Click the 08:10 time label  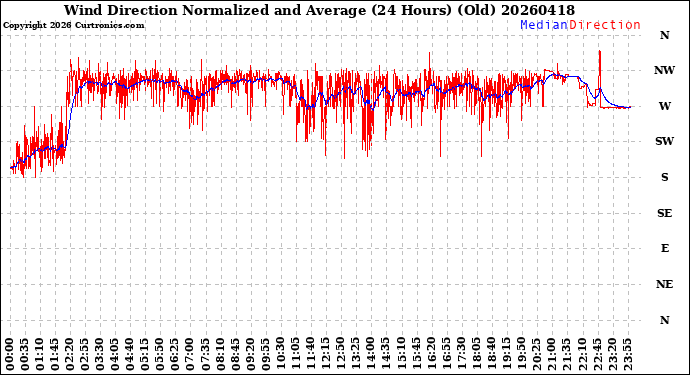click(x=220, y=354)
